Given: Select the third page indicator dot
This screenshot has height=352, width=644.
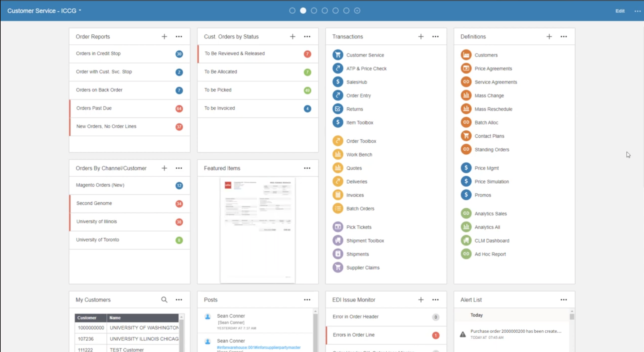Looking at the screenshot, I should pyautogui.click(x=314, y=11).
